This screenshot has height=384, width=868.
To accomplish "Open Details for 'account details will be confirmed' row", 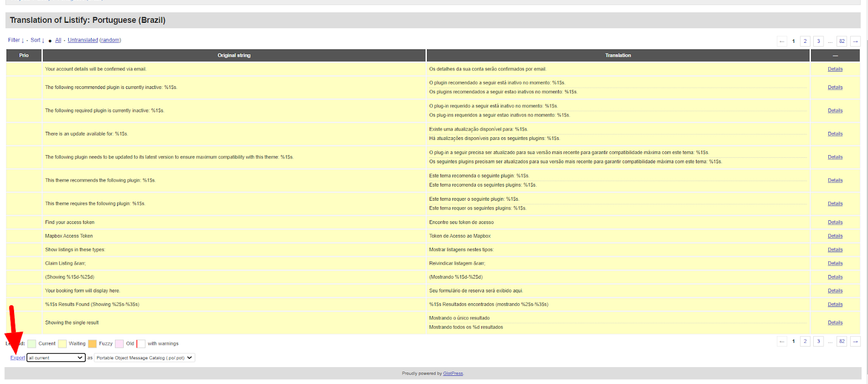I will click(x=835, y=69).
